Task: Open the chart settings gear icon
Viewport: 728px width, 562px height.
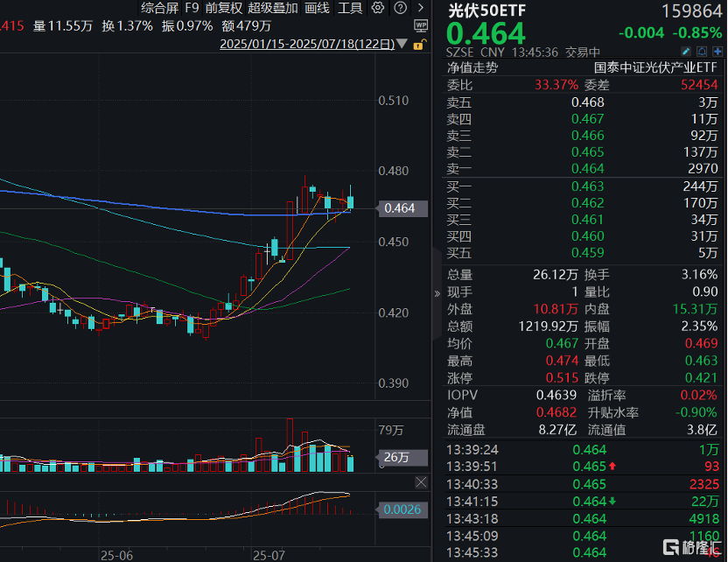Action: point(378,8)
